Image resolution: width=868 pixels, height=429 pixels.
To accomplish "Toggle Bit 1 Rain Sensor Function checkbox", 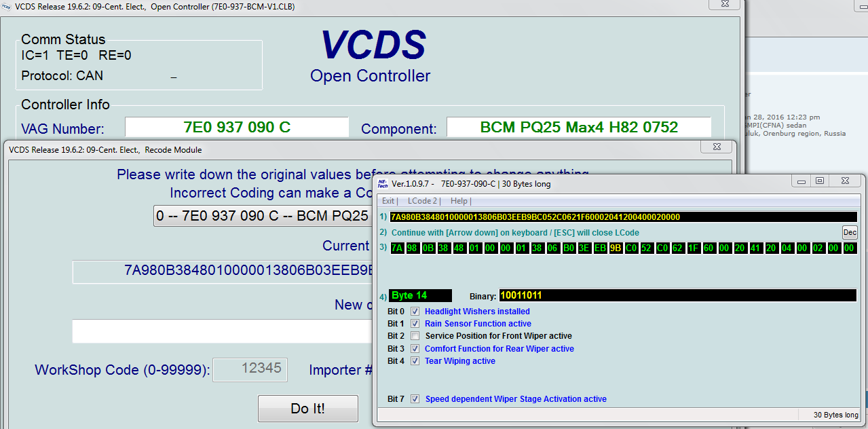I will (415, 324).
